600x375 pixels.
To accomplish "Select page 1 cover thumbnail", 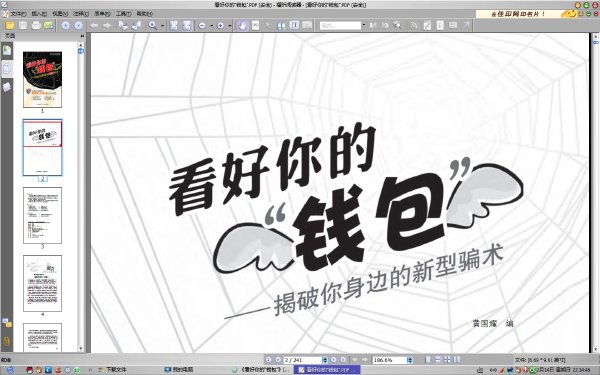I will 42,80.
